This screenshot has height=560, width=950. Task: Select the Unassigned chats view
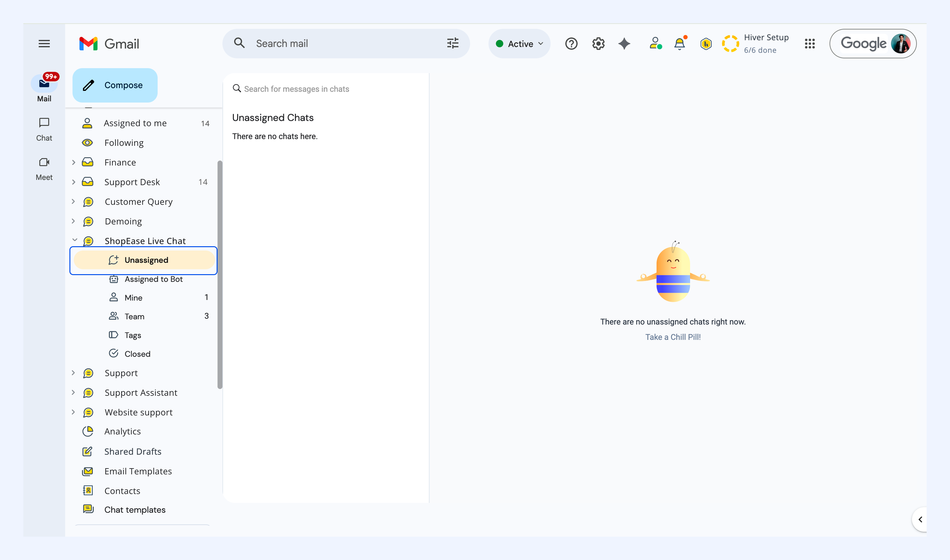(x=144, y=260)
